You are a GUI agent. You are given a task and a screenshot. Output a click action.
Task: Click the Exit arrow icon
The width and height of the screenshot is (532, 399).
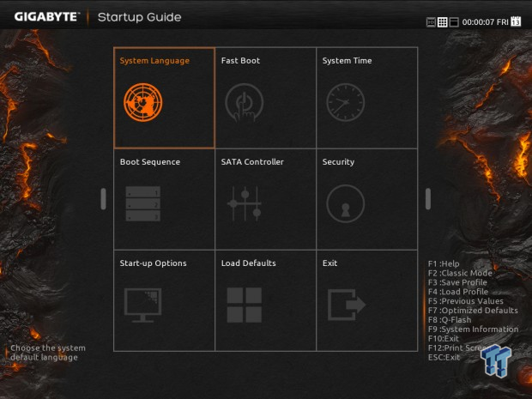tap(347, 305)
